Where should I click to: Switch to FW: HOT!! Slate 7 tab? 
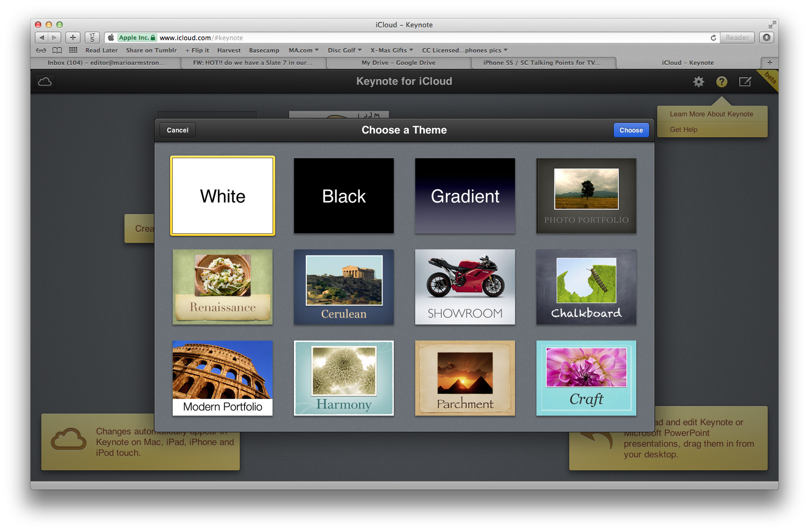[x=253, y=63]
